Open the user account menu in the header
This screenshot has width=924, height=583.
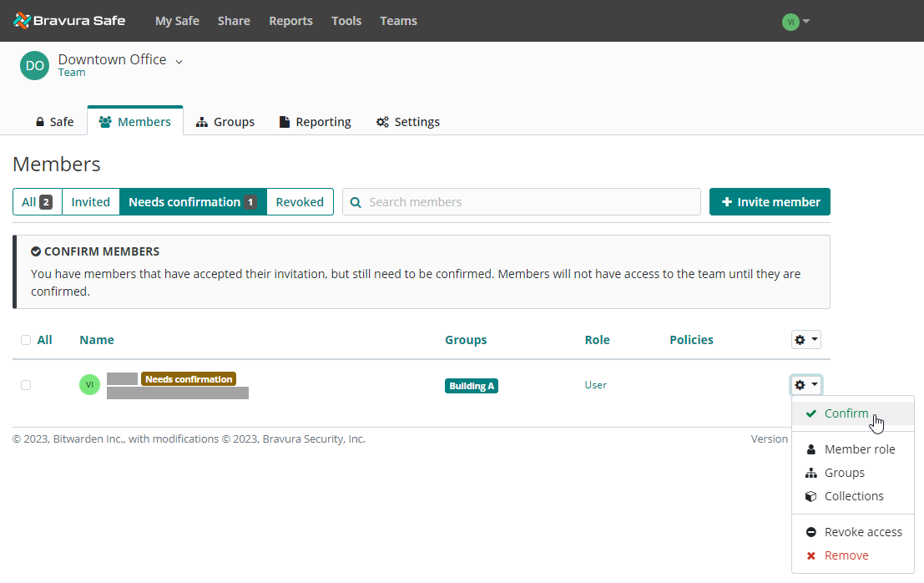pyautogui.click(x=795, y=22)
